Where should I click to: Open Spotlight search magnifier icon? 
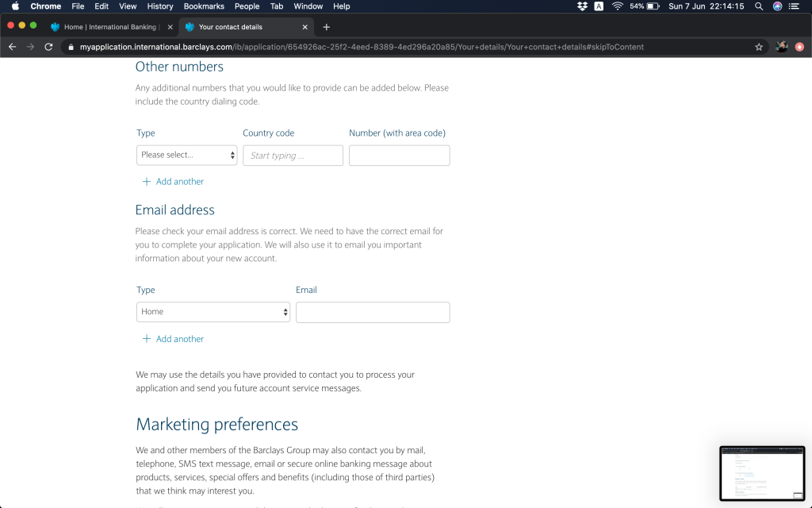tap(759, 6)
